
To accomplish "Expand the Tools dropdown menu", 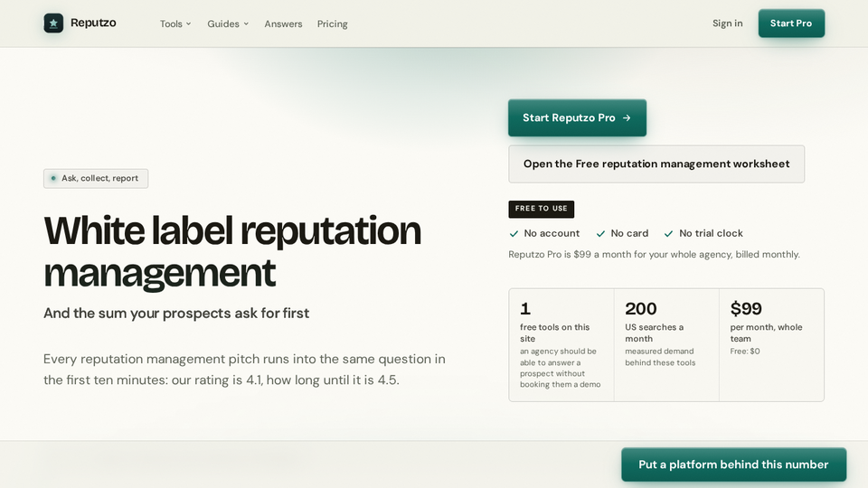I will [x=175, y=23].
